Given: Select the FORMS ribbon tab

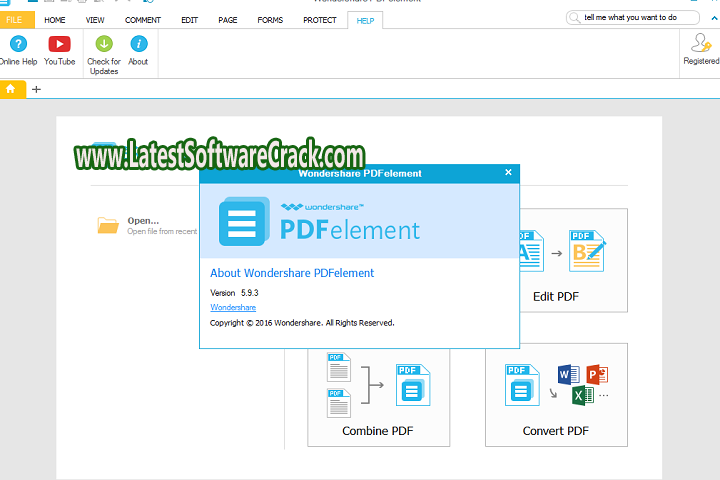Looking at the screenshot, I should [x=270, y=20].
